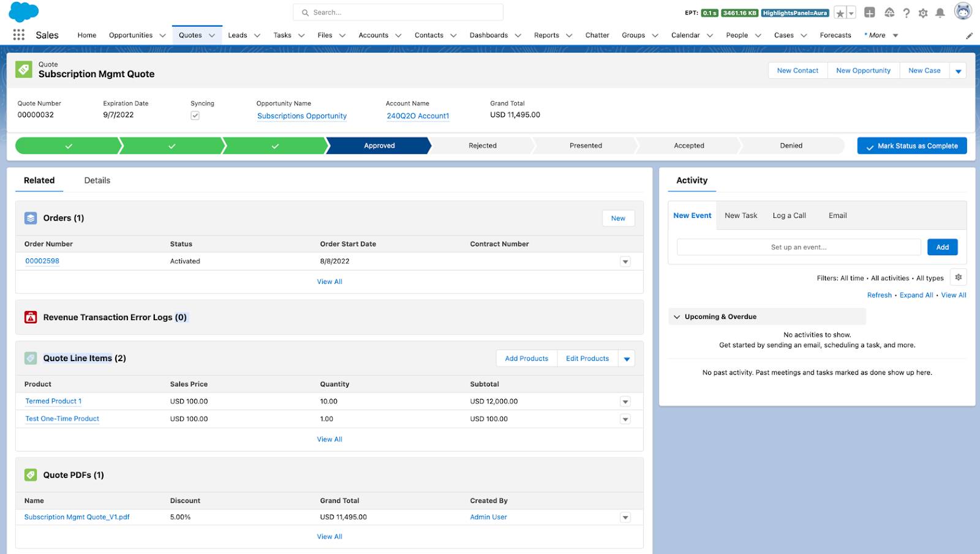Click the first completed path stage checkmark
Screen dimensions: 980x554
coord(69,146)
